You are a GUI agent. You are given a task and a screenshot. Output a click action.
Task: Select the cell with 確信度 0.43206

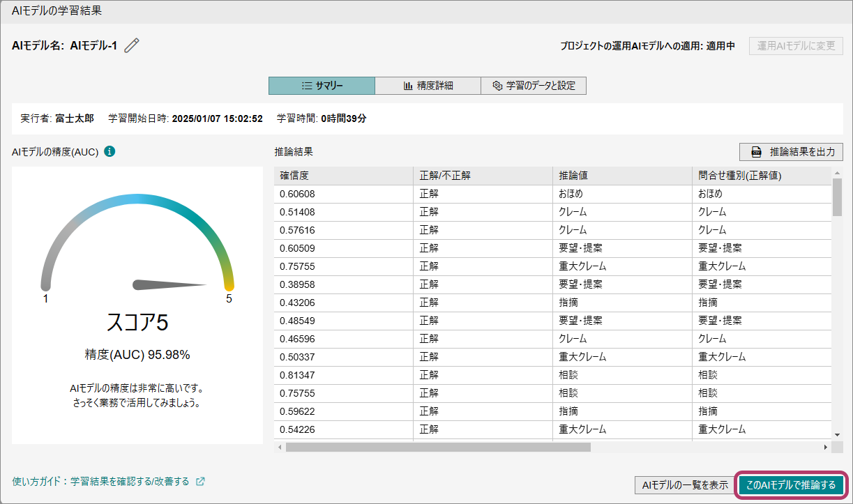click(343, 303)
